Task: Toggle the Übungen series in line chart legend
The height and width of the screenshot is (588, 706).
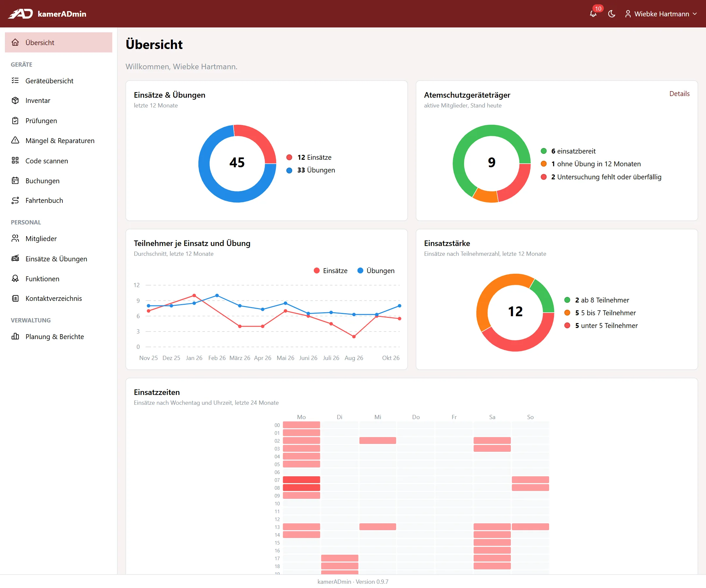Action: (376, 271)
